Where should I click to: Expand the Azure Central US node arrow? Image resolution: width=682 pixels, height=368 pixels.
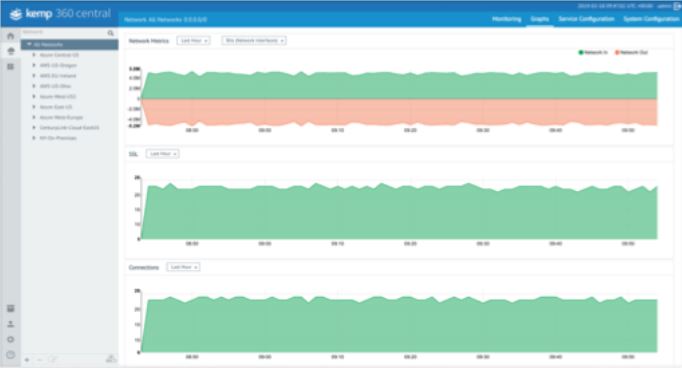point(34,55)
